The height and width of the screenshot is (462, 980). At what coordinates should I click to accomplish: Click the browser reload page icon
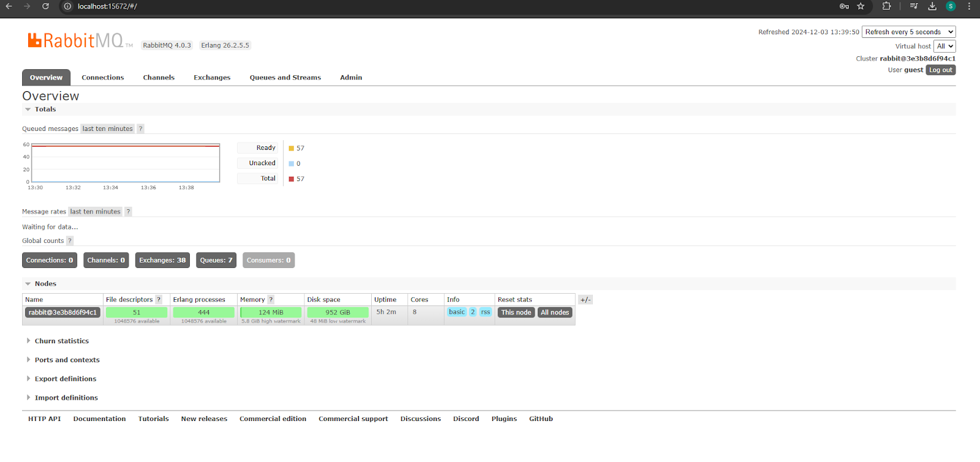click(x=45, y=6)
